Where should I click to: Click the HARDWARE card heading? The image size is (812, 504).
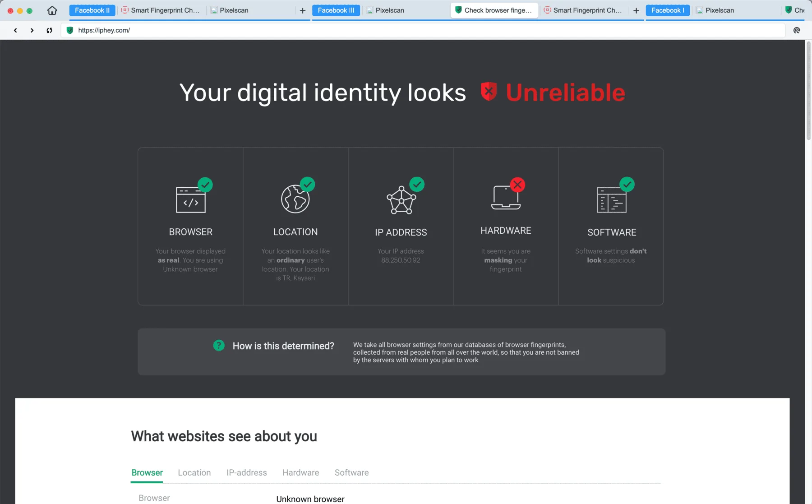tap(506, 231)
